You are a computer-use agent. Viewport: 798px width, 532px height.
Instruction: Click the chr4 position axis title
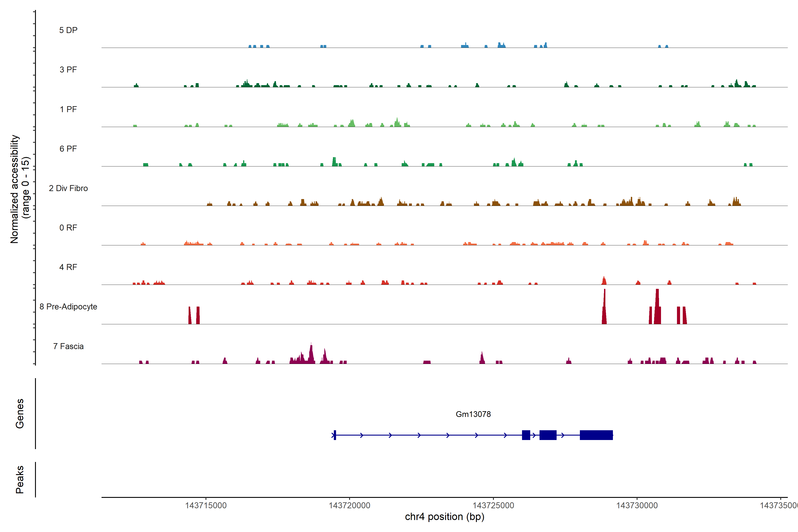point(444,517)
